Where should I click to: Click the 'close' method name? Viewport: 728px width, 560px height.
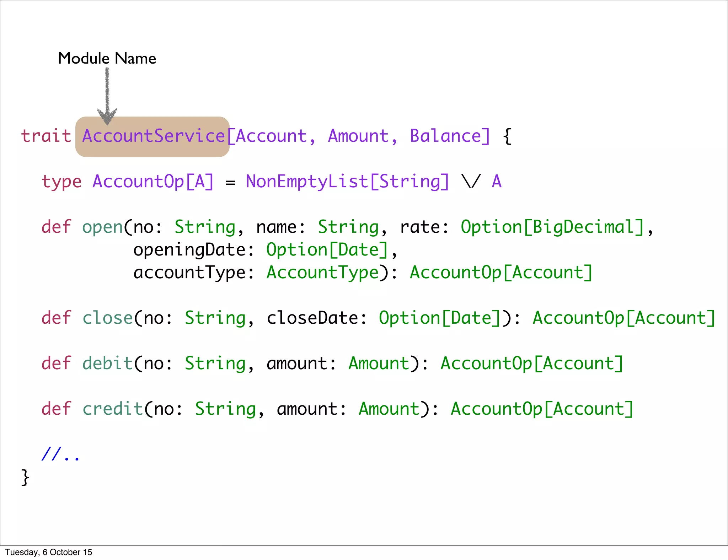click(108, 318)
